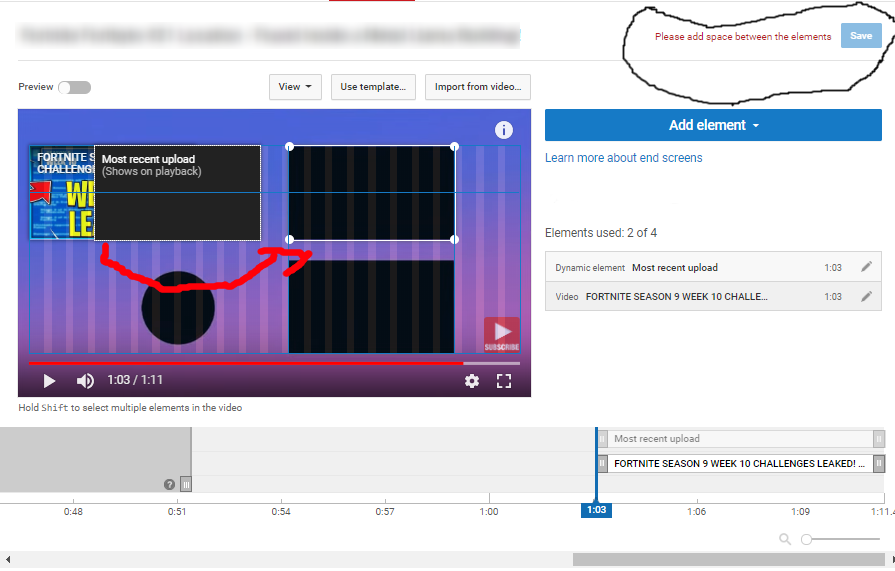
Task: Expand the Add element dropdown
Action: coord(713,125)
